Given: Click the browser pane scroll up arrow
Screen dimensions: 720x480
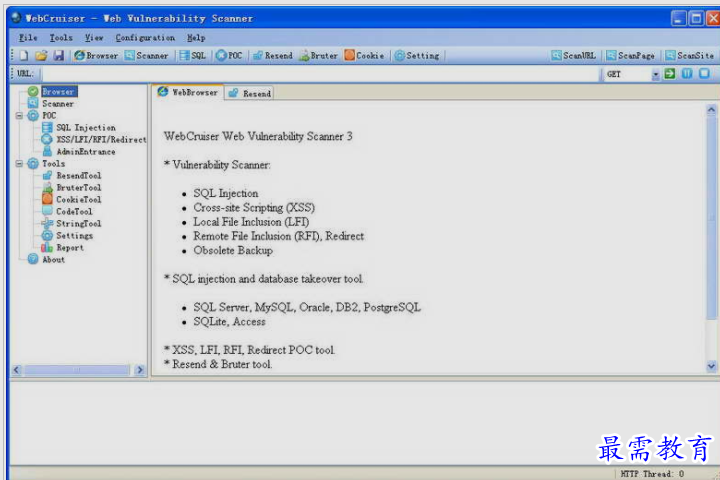Looking at the screenshot, I should pyautogui.click(x=711, y=109).
